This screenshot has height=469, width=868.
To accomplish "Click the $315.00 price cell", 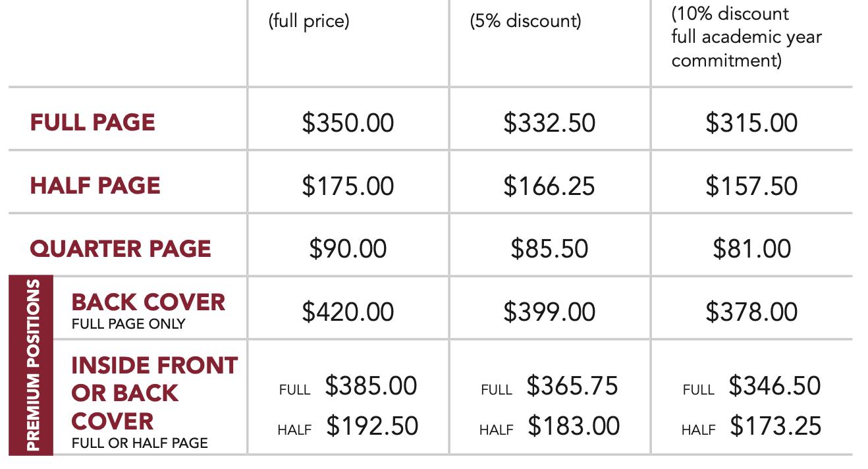I will (x=751, y=123).
